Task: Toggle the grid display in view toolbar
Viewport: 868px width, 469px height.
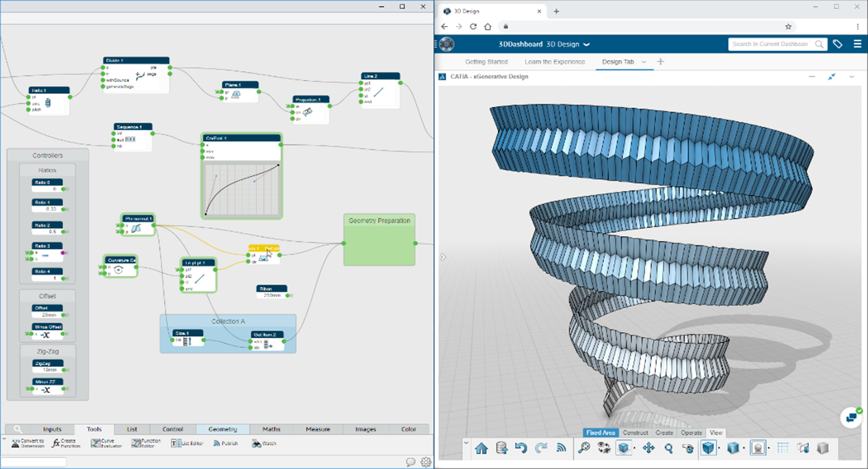Action: pos(783,448)
